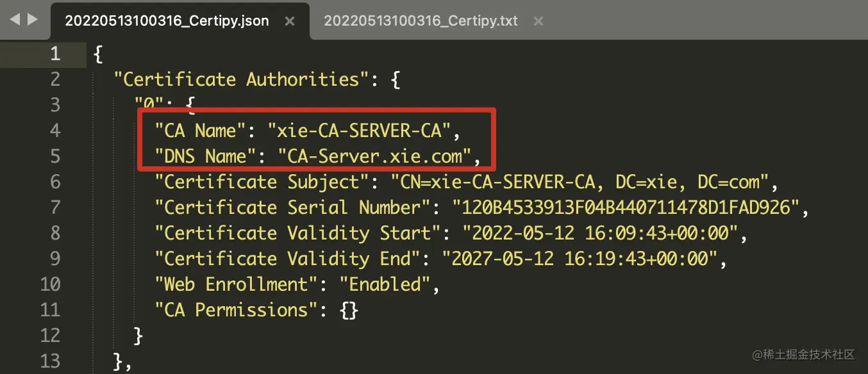Click line number 3 in the gutter
868x374 pixels.
(55, 105)
